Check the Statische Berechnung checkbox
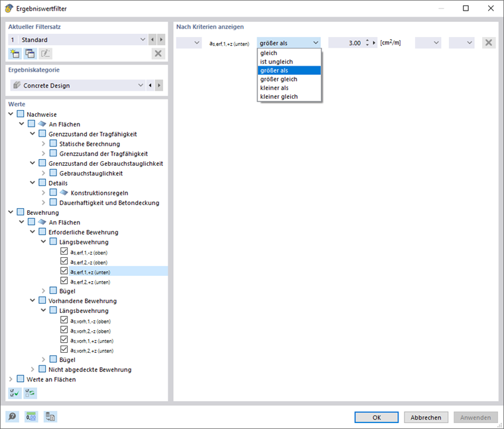 (53, 143)
